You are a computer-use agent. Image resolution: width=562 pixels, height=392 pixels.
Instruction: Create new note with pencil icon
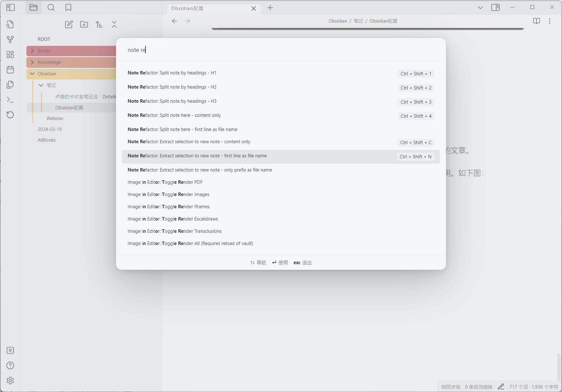tap(69, 24)
